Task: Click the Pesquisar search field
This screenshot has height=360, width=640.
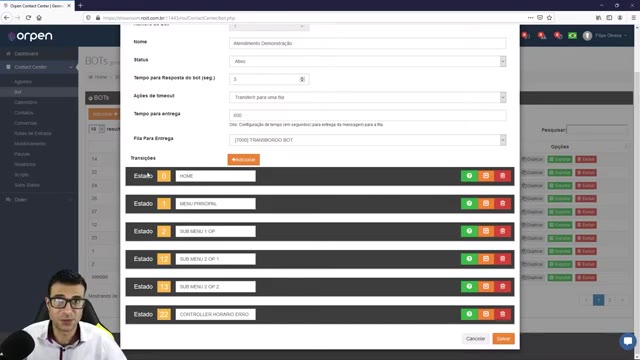Action: (597, 130)
